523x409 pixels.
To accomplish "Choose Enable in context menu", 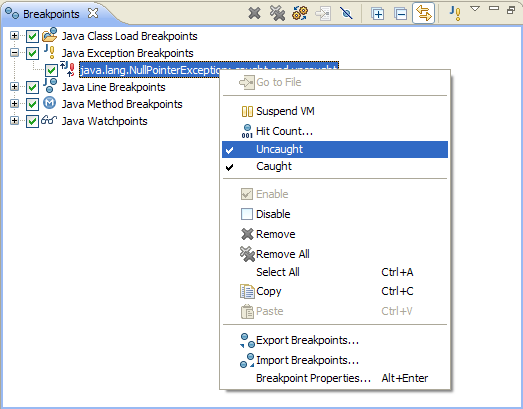I will (x=335, y=194).
